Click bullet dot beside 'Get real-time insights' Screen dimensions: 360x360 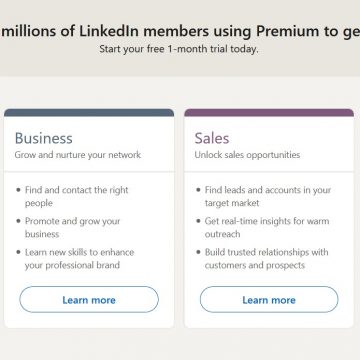(198, 221)
